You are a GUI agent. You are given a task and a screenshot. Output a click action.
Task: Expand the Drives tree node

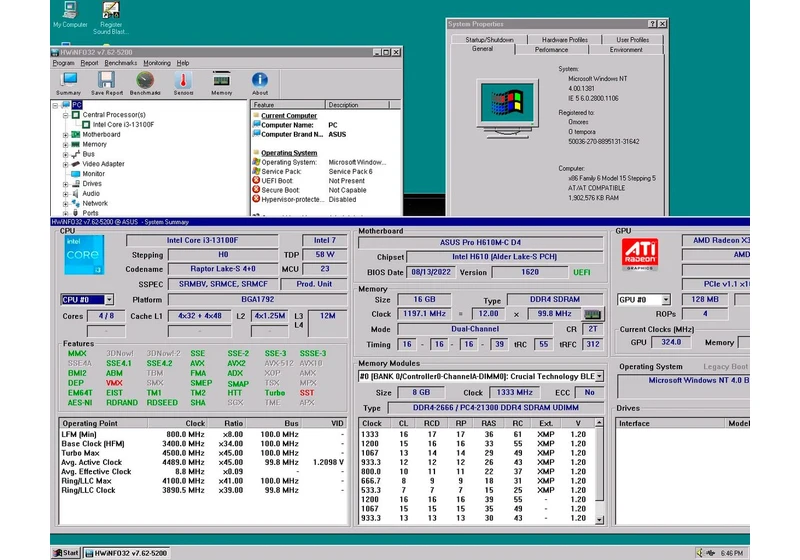coord(65,184)
